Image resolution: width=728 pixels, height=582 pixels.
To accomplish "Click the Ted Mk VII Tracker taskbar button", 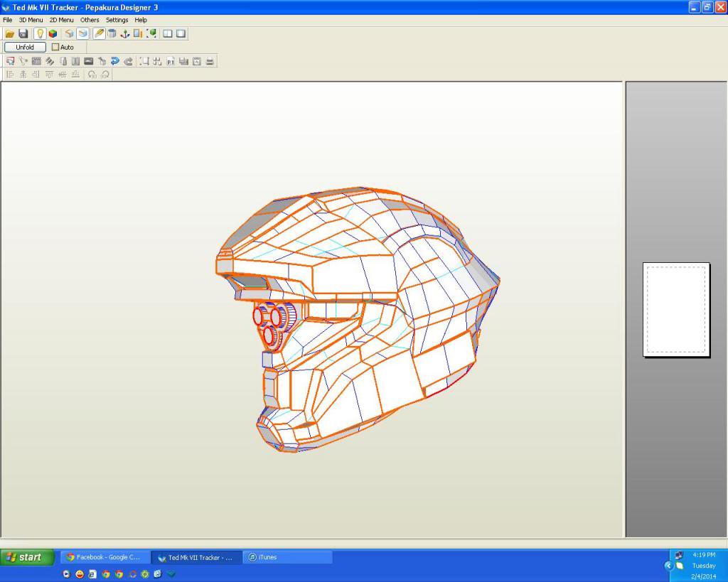I will (x=196, y=557).
